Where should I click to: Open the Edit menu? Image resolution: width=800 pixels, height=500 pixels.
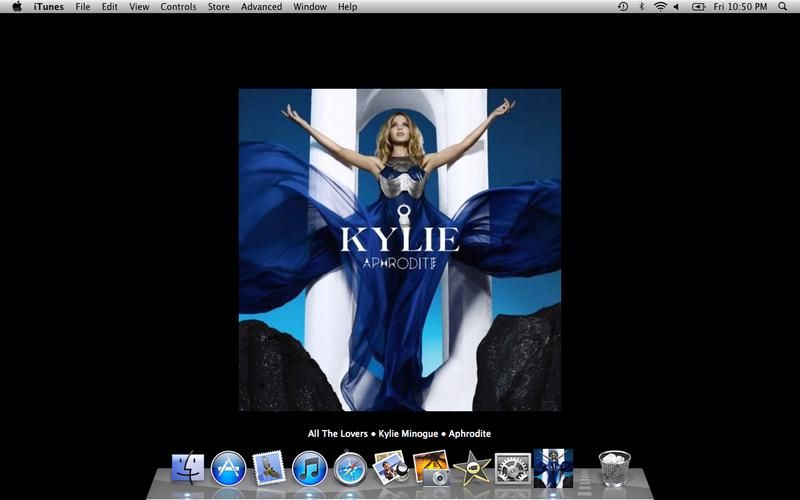point(109,7)
